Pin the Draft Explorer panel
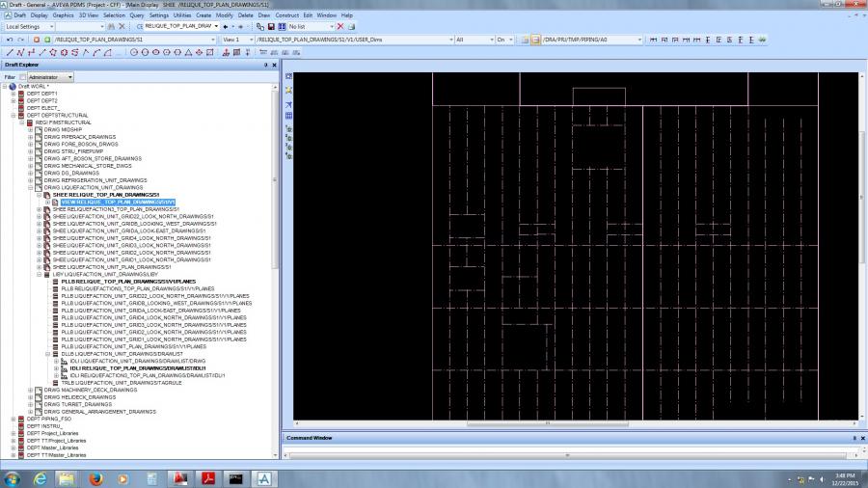Viewport: 868px width, 488px height. [266, 66]
